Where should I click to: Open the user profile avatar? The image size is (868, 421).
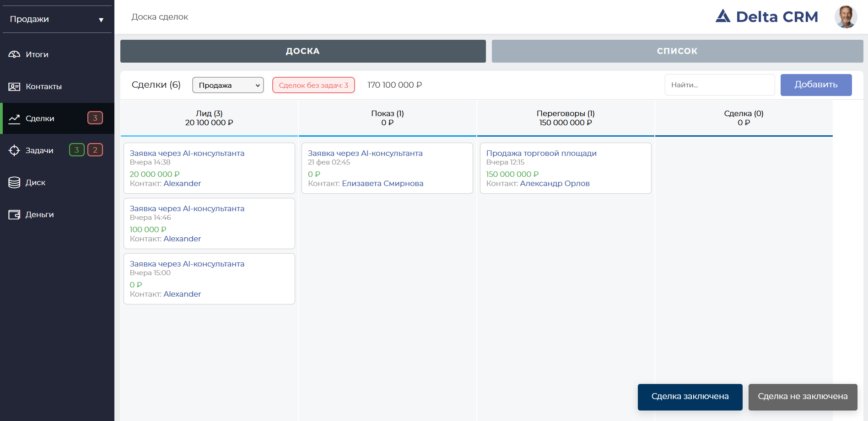[x=845, y=17]
